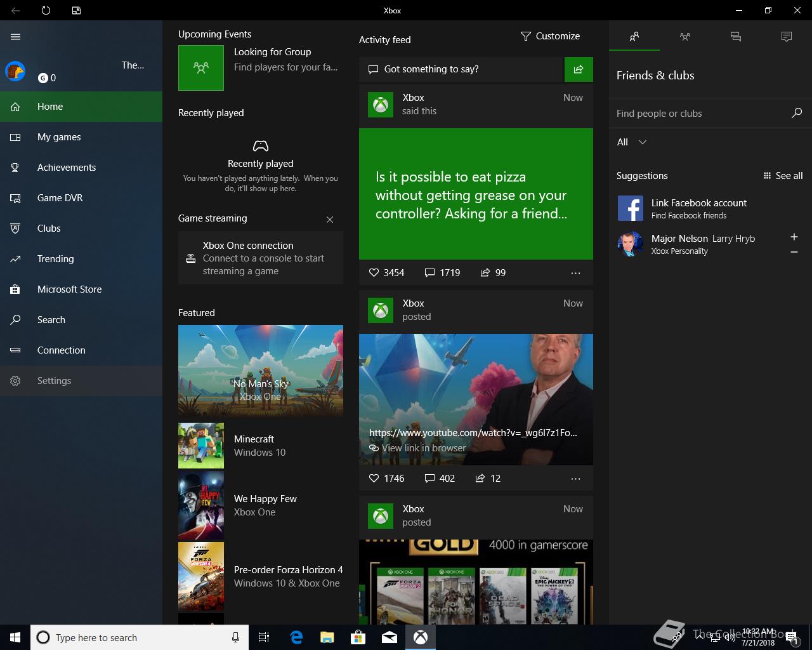This screenshot has width=812, height=650.
Task: Open No Man's Sky featured banner
Action: coord(261,371)
